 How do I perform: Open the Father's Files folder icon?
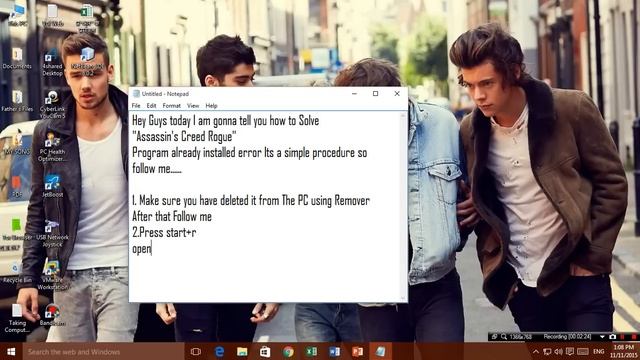17,101
